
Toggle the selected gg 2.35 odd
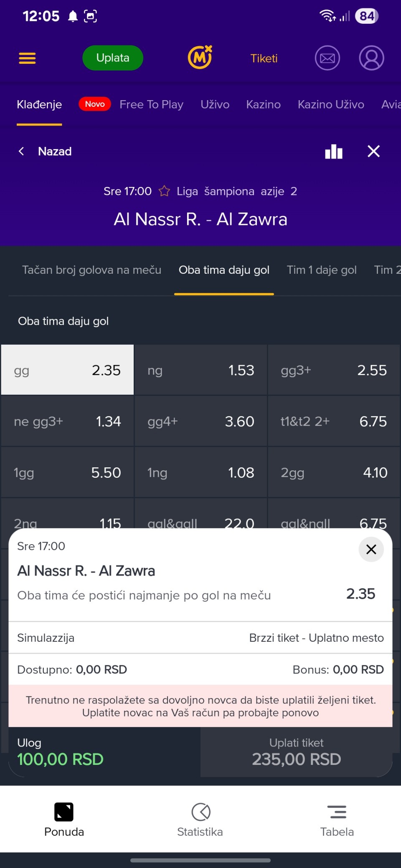point(67,370)
